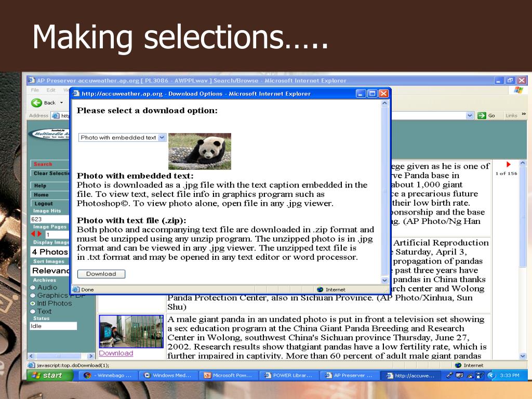Click the previous image page red arrow
The width and height of the screenshot is (532, 399).
tap(33, 234)
